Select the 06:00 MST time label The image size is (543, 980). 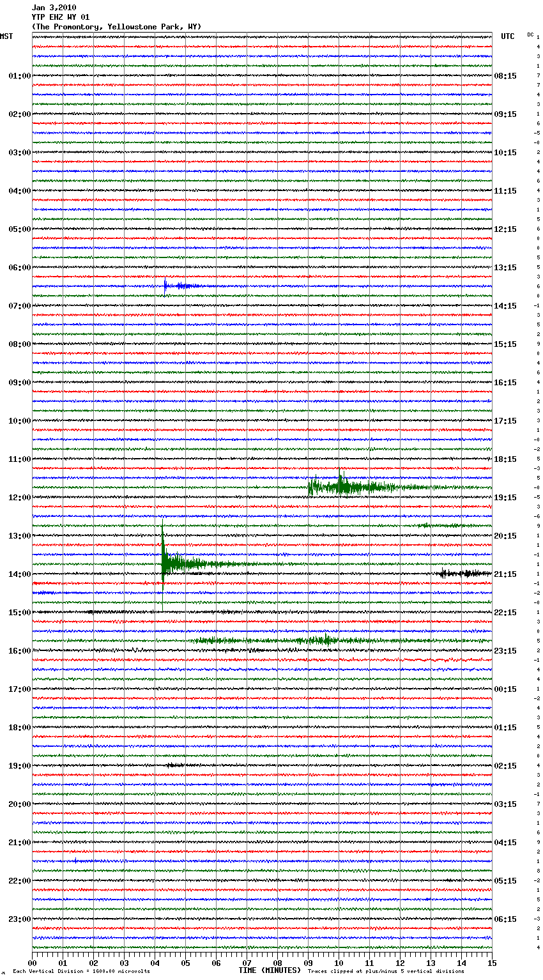(20, 268)
